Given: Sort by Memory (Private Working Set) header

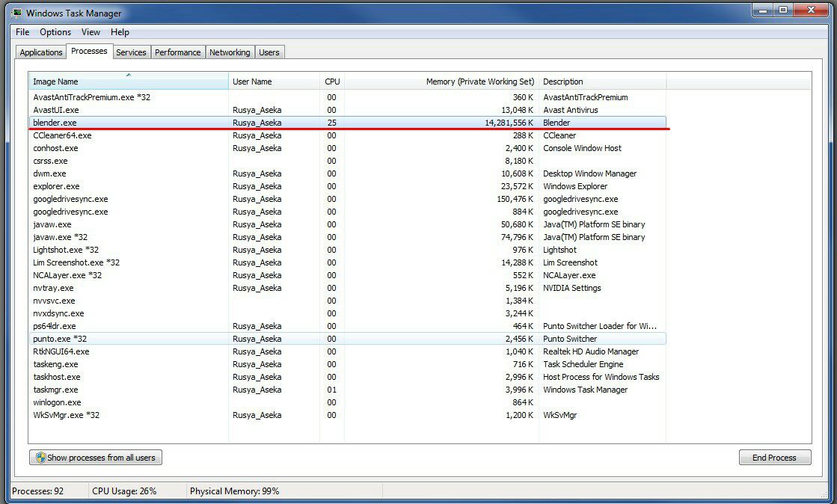Looking at the screenshot, I should point(441,82).
